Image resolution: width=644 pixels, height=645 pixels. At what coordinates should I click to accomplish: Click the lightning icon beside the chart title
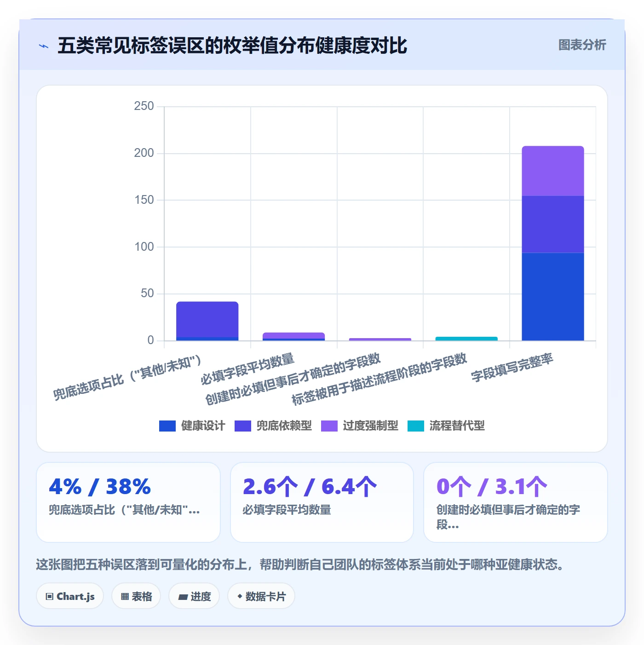(x=44, y=46)
